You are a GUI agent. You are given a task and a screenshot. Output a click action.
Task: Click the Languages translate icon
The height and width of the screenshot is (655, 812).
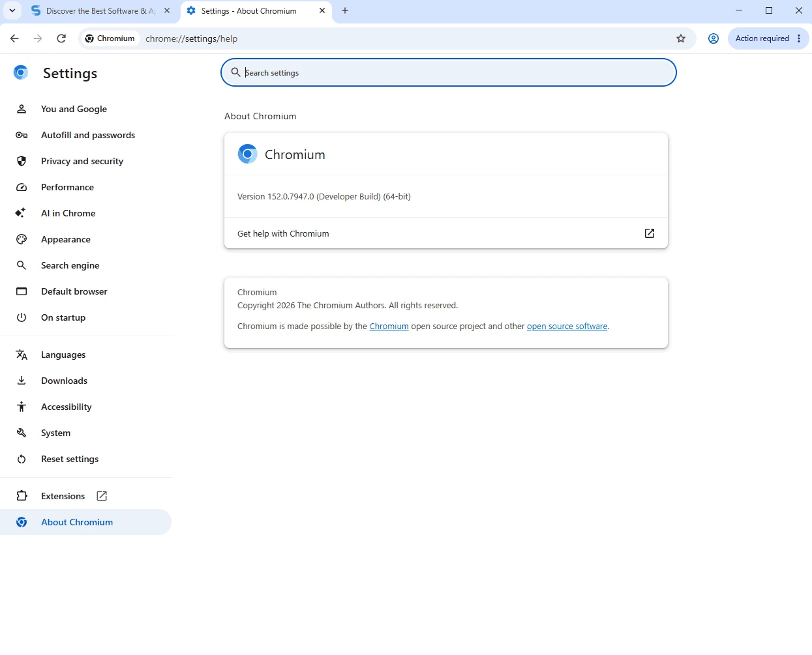click(x=22, y=355)
